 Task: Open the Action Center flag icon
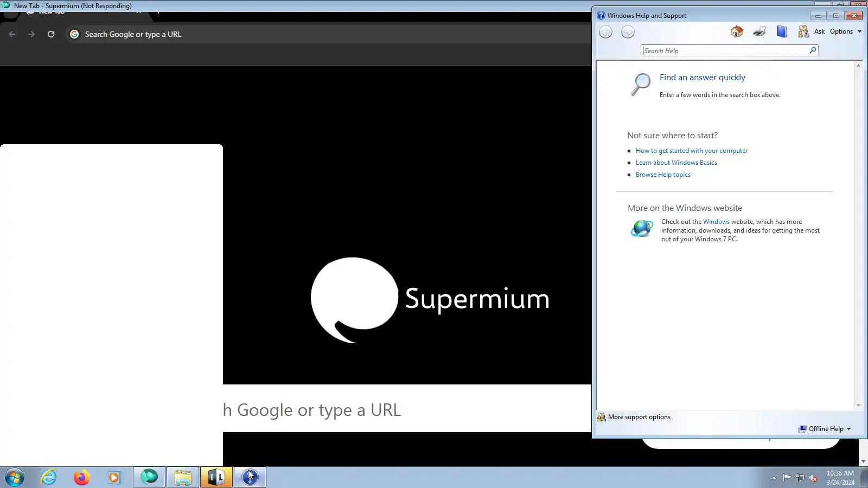(787, 478)
